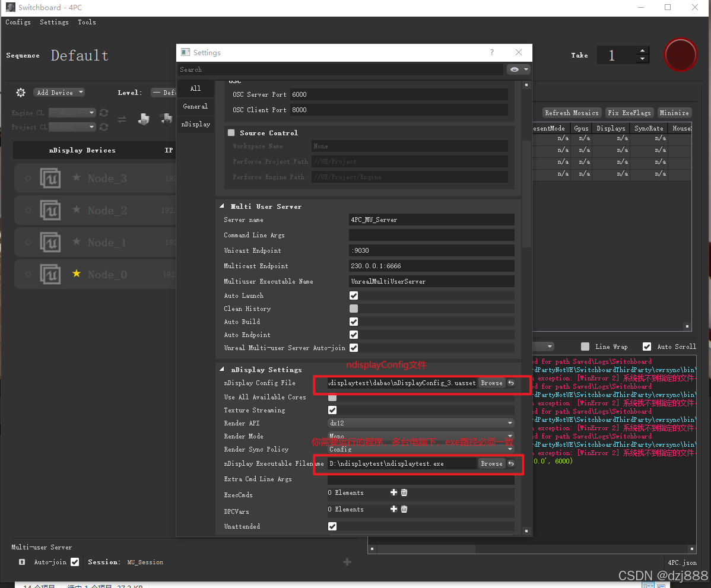Click the connect all devices arrows icon

click(x=122, y=120)
